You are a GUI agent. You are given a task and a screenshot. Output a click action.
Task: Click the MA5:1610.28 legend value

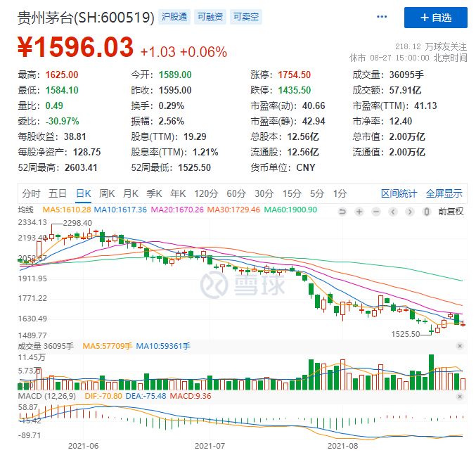(67, 210)
